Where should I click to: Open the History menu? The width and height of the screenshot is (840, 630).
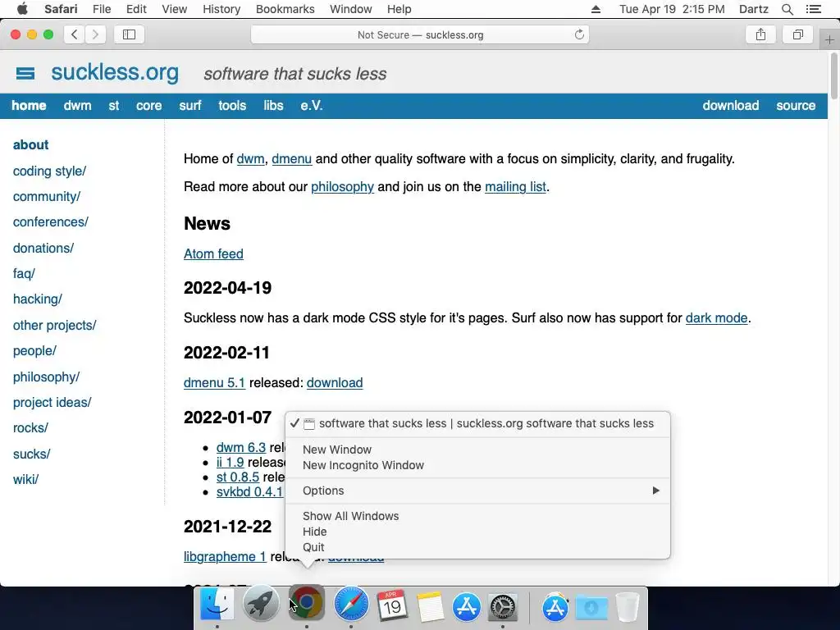pyautogui.click(x=221, y=9)
